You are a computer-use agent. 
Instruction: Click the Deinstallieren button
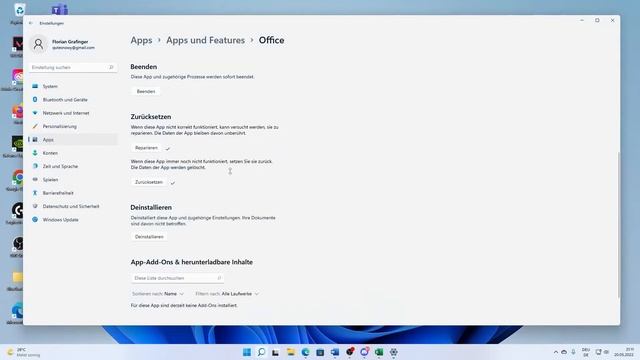[149, 237]
